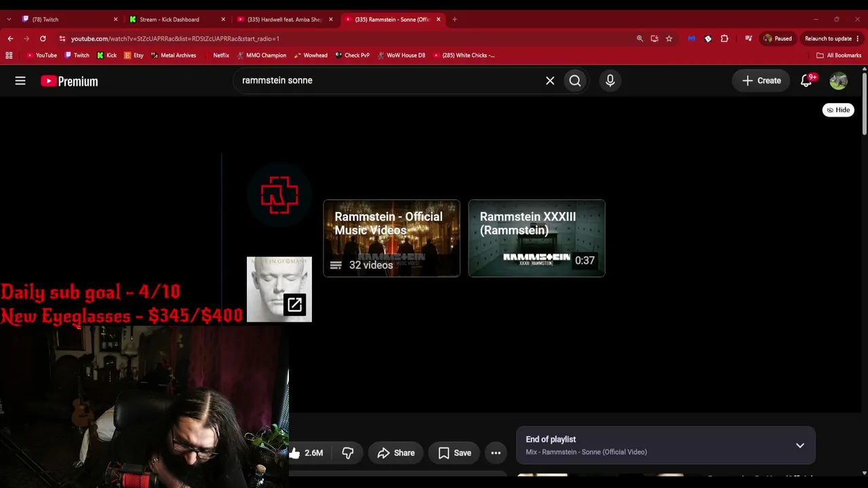
Task: Open the Kick bookmark
Action: [106, 56]
